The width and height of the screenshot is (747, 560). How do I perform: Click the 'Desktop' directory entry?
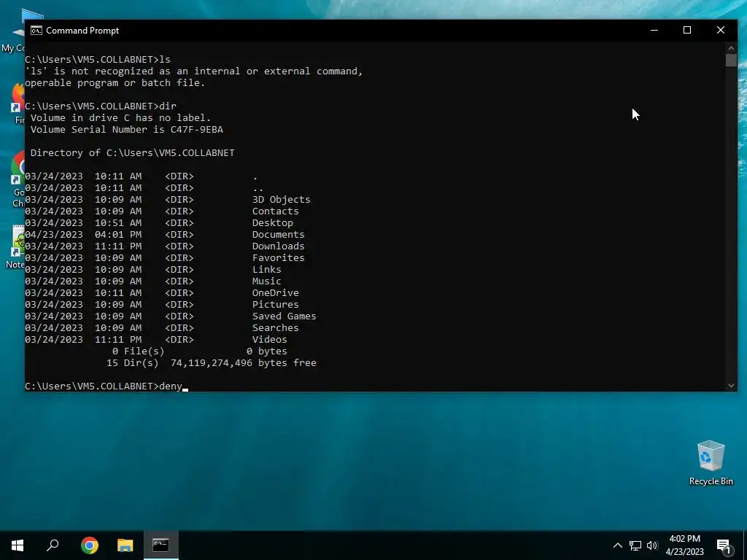[x=273, y=223]
